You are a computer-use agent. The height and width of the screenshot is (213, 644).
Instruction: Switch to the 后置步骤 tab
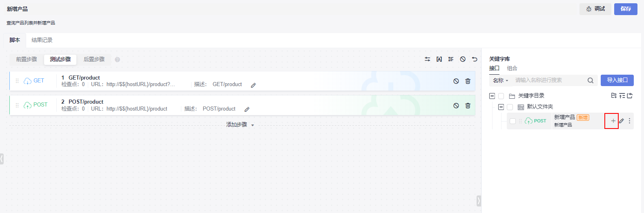94,59
